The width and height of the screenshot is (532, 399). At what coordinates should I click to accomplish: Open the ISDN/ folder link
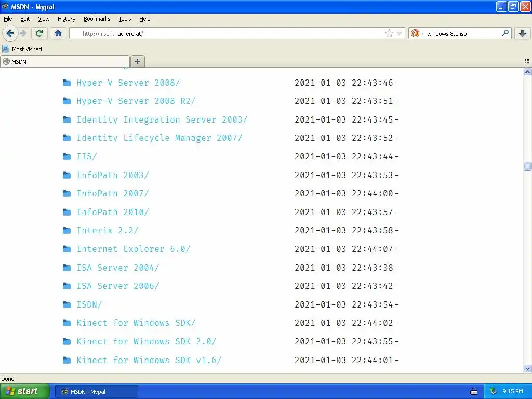(x=89, y=304)
